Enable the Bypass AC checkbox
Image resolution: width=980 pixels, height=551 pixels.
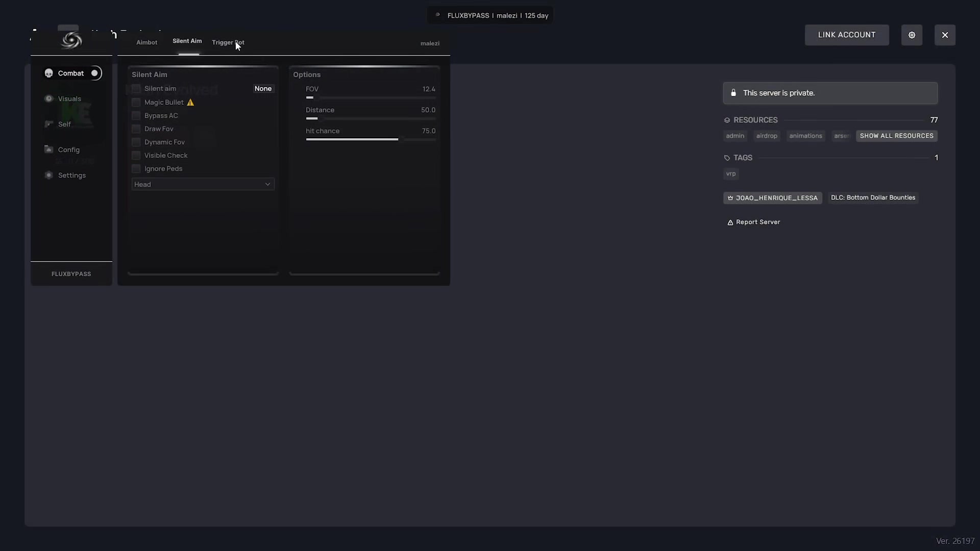(136, 116)
